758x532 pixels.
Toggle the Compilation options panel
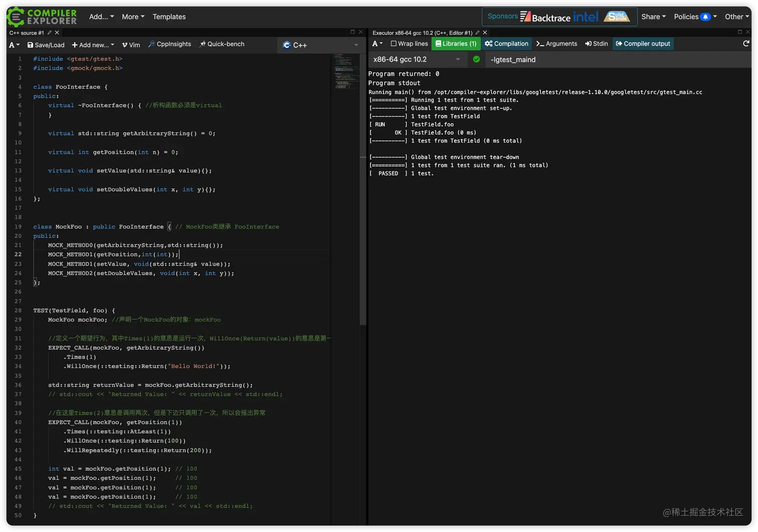click(x=506, y=44)
